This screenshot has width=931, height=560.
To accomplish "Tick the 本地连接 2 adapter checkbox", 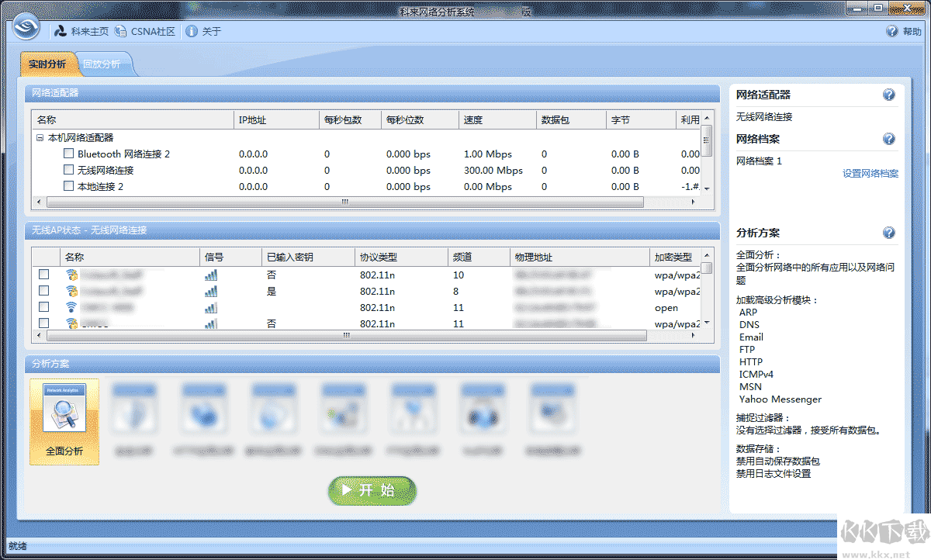I will coord(69,186).
